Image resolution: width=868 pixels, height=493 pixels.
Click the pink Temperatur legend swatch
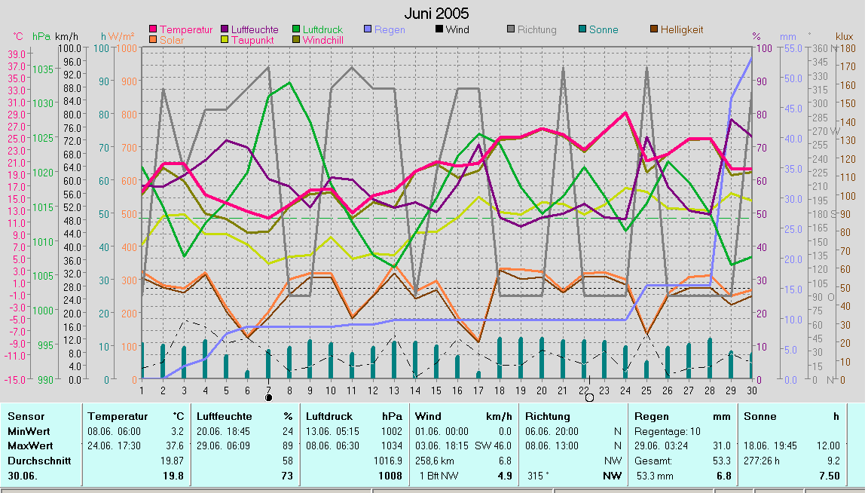(x=154, y=30)
